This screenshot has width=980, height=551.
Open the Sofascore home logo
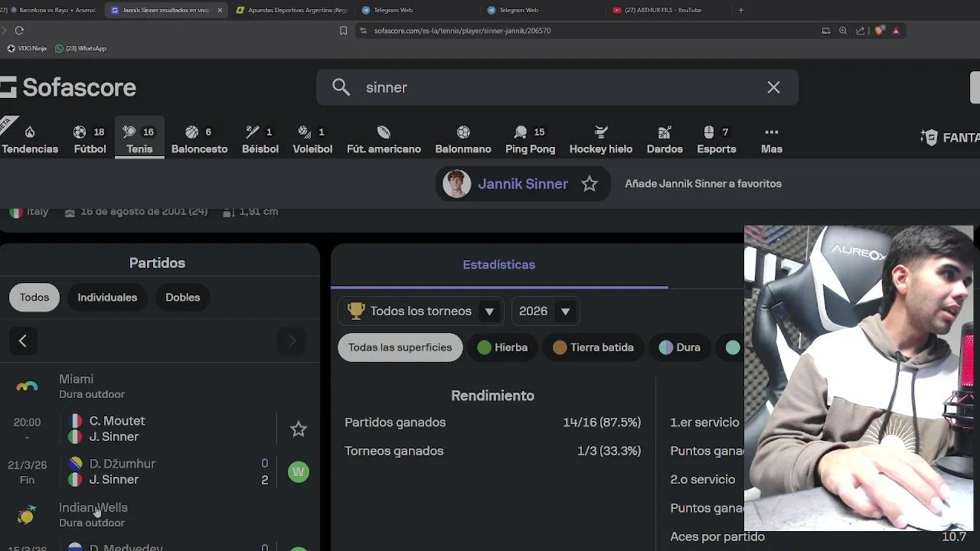click(x=68, y=87)
